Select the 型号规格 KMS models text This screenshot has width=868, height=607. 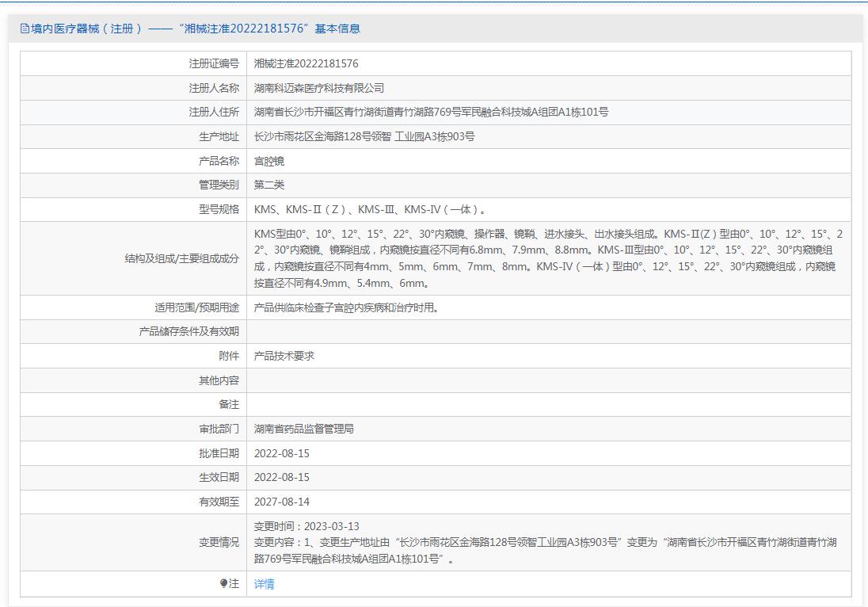[x=369, y=210]
